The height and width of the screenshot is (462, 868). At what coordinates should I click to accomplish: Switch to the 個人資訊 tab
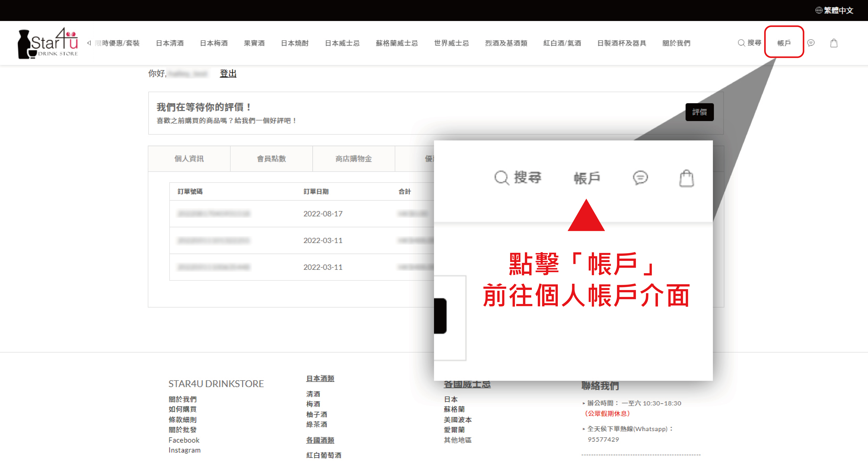(189, 159)
